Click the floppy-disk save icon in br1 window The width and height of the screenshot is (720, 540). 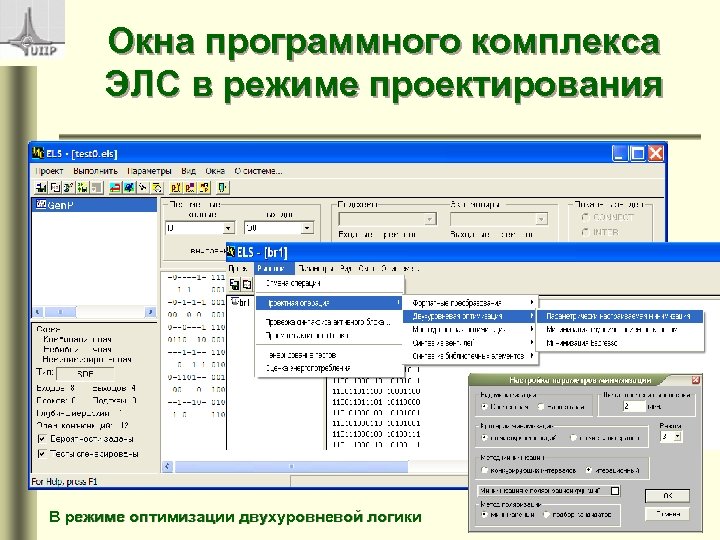click(x=235, y=285)
